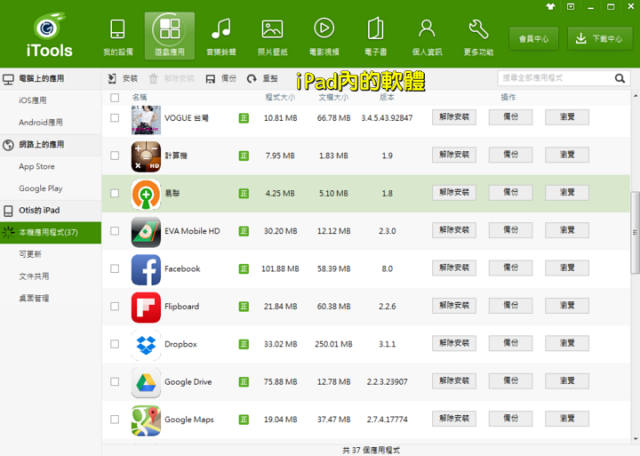Screen dimensions: 640x456
Task: Click the Dropbox app icon
Action: tap(146, 345)
